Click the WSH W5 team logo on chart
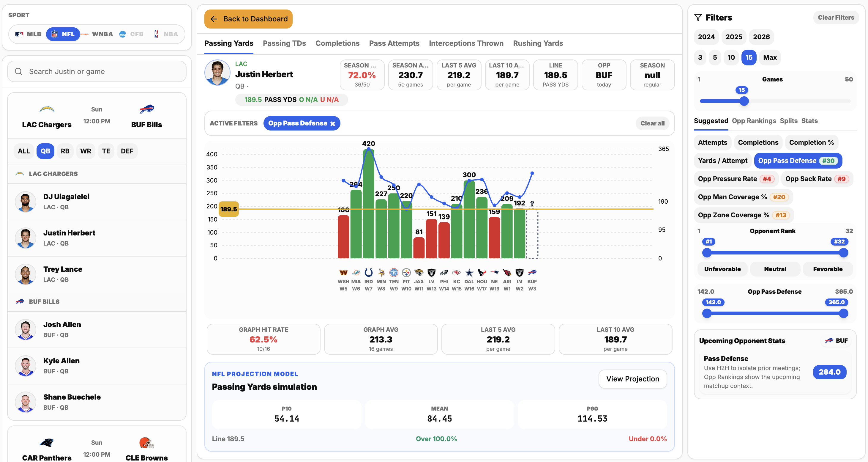Screen dimensions: 868x462 coord(343,273)
